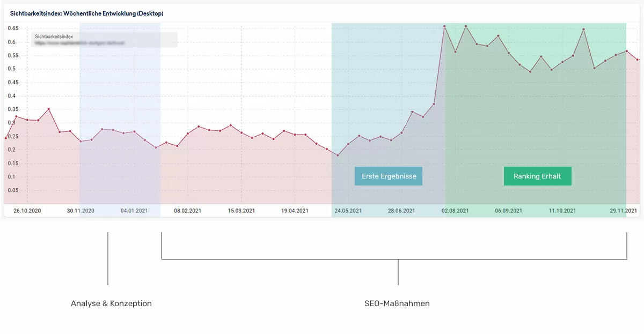Click inside the green Ranking Erhalt region
This screenshot has width=644, height=334.
537,107
